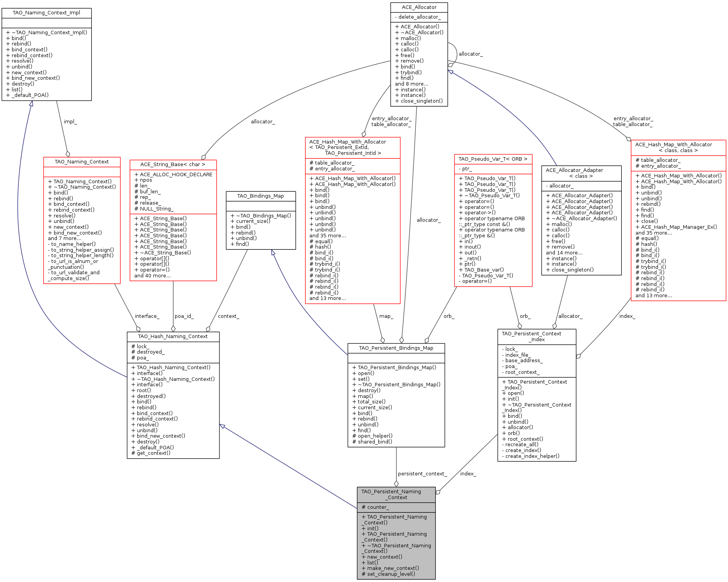Click '- to_name_helper()' in TAO_Naming_Context
Viewport: 728px width, 582px height.
[72, 244]
